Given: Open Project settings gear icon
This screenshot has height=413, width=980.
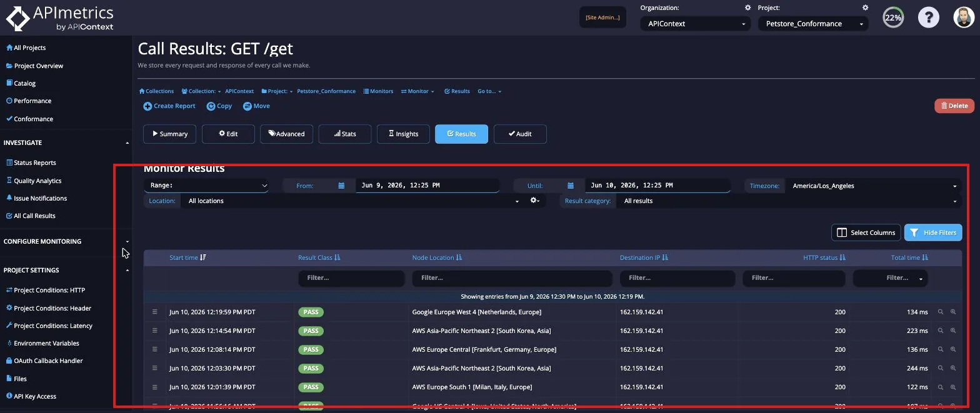Looking at the screenshot, I should tap(865, 7).
